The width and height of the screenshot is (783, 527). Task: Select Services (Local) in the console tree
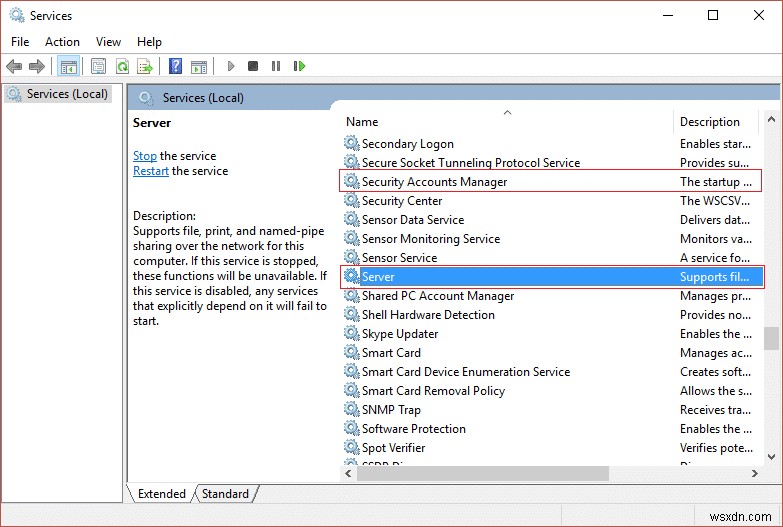(59, 94)
